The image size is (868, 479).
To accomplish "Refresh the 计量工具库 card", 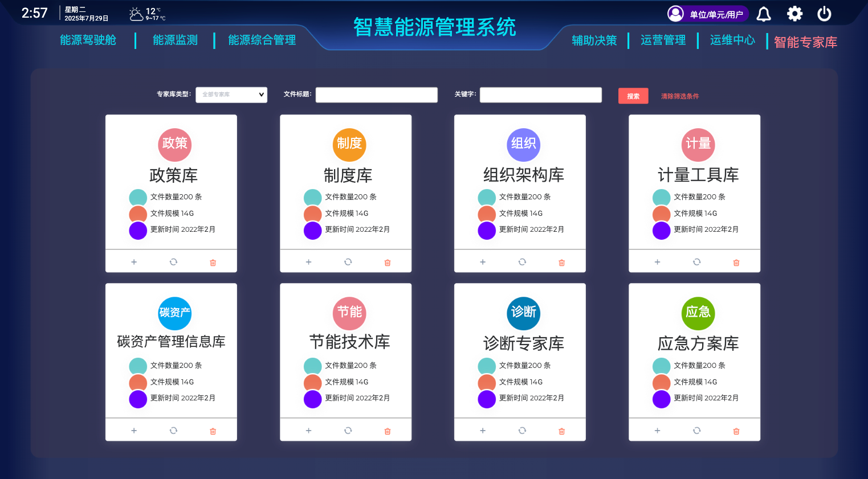I will 696,262.
